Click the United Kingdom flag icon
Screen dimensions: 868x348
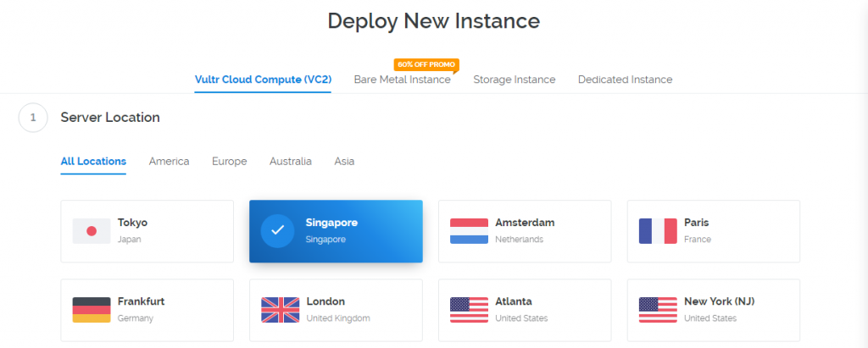(280, 310)
